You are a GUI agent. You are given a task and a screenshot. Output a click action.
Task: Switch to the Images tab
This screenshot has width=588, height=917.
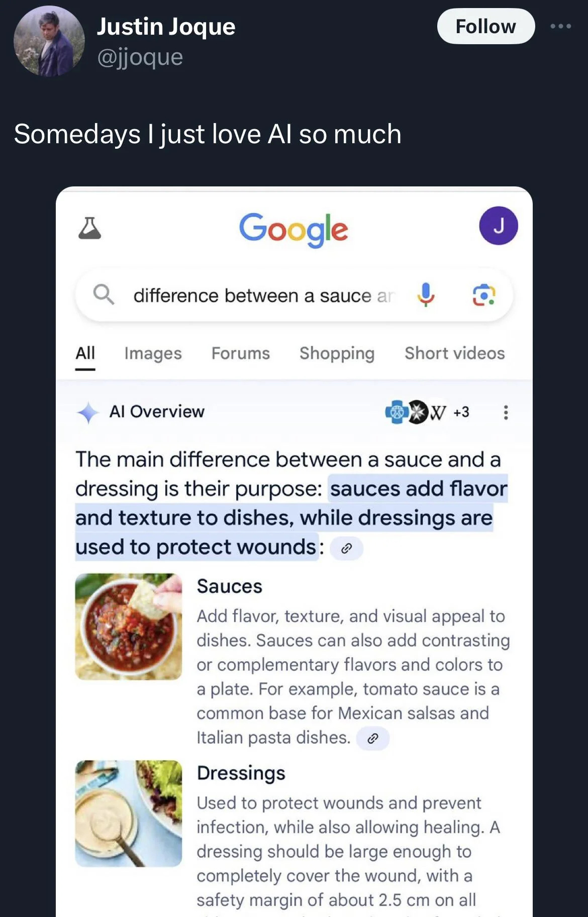tap(153, 353)
